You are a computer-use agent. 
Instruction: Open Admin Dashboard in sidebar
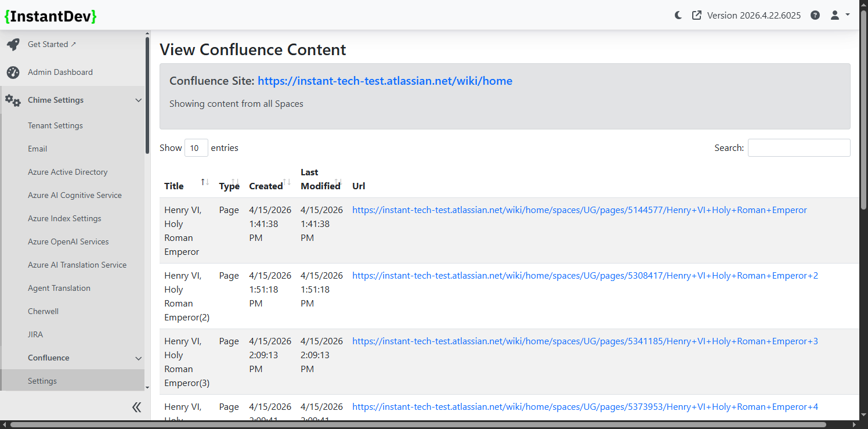coord(60,72)
